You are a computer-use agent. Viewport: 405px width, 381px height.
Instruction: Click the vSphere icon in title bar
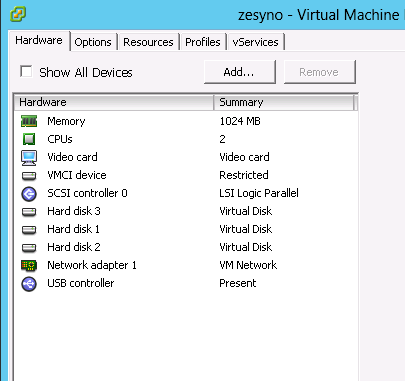18,14
